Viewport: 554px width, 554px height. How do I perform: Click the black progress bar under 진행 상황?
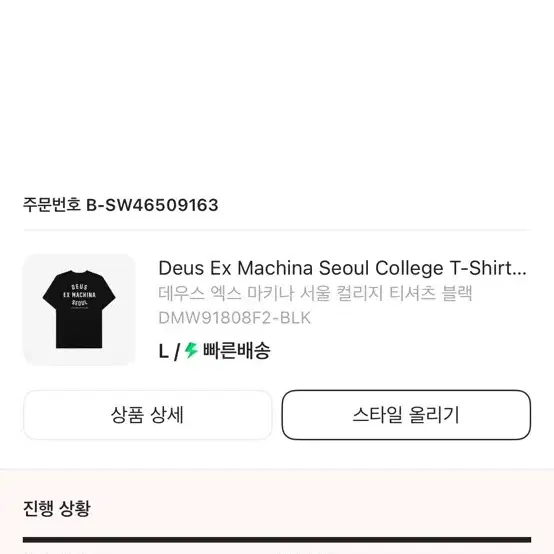[x=277, y=540]
